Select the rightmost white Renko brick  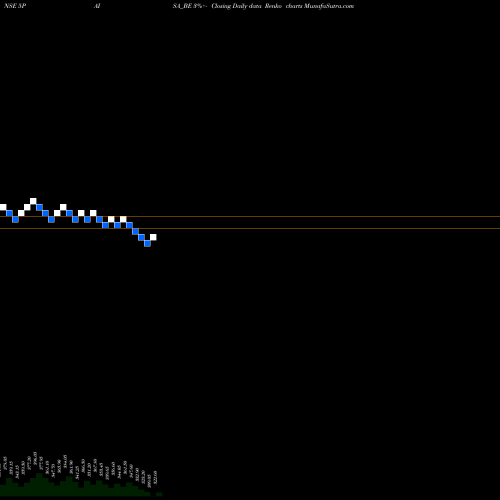click(x=153, y=237)
